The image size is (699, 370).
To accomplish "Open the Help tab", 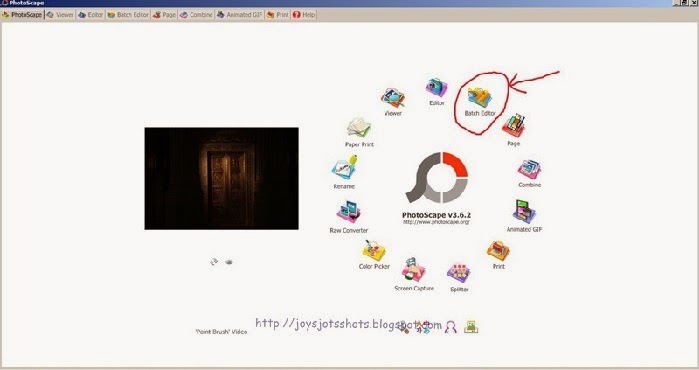I will point(304,15).
